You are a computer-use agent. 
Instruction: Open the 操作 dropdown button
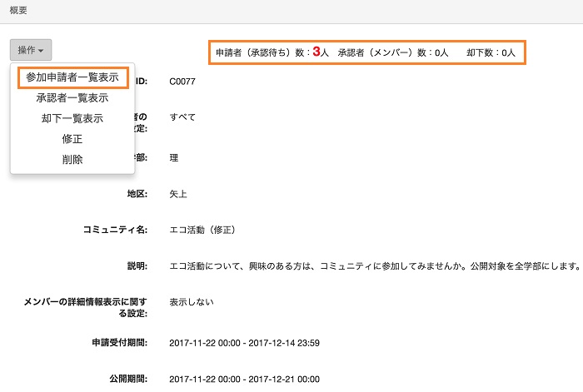tap(32, 51)
